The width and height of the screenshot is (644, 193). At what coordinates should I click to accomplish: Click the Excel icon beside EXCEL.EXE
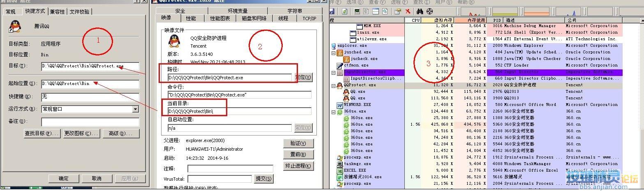click(x=339, y=170)
